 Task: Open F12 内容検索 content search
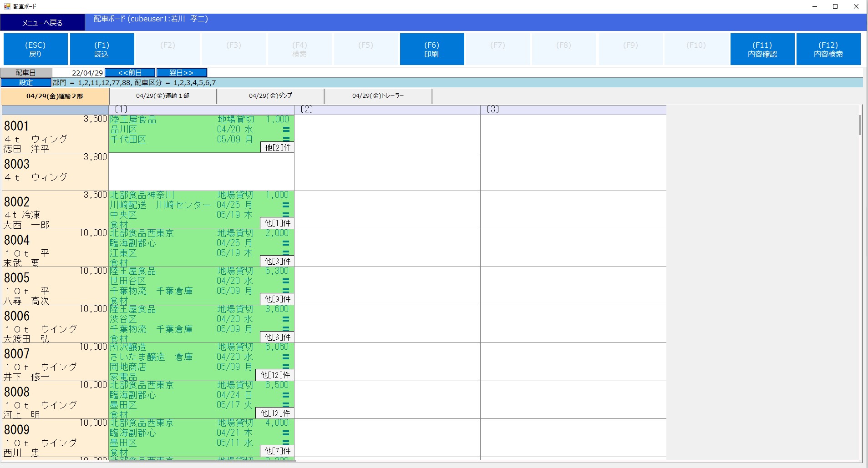[x=828, y=49]
